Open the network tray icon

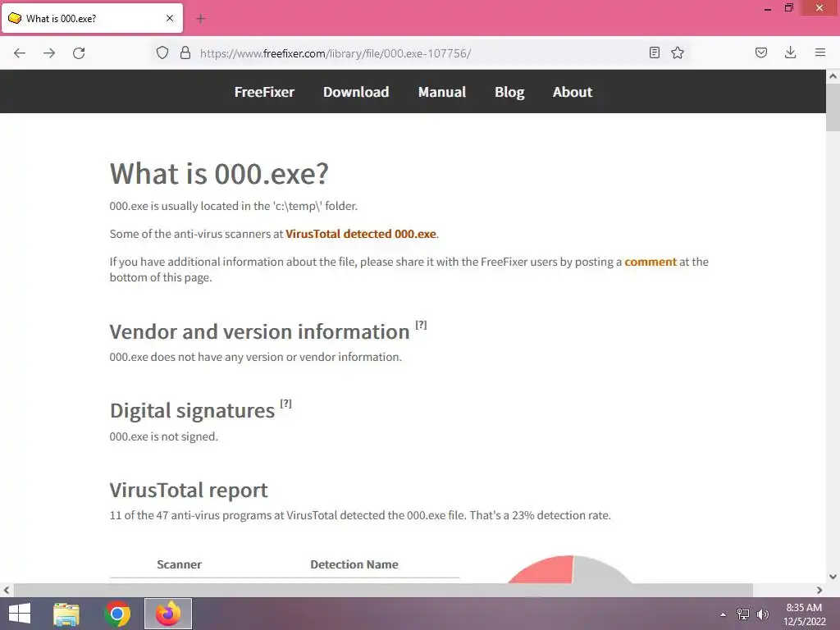[x=743, y=614]
